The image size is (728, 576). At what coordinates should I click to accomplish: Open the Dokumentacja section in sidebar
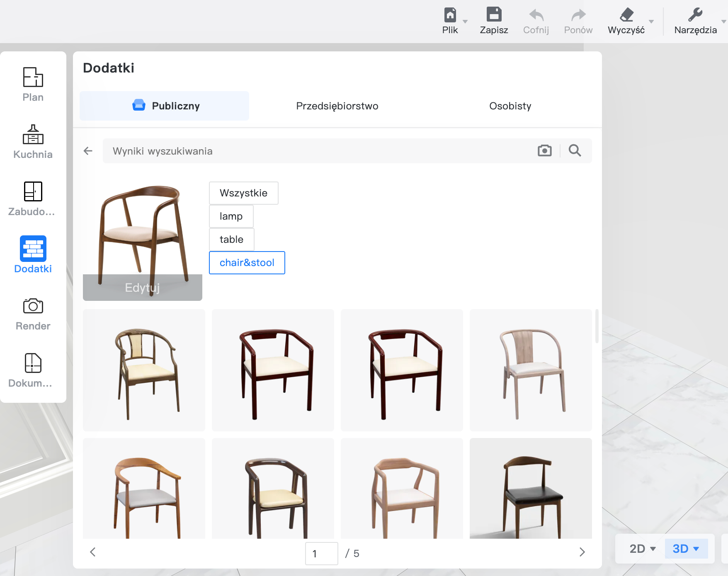33,370
